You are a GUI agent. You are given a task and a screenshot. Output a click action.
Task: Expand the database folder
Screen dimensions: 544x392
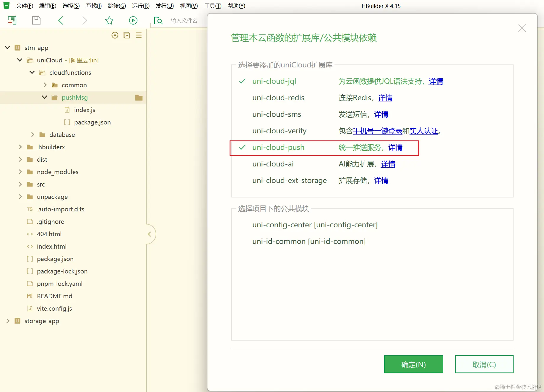[33, 135]
